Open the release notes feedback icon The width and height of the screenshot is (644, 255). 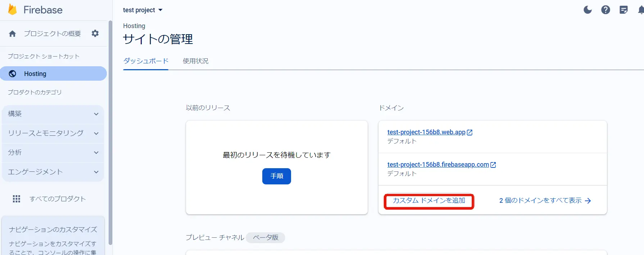coord(623,10)
